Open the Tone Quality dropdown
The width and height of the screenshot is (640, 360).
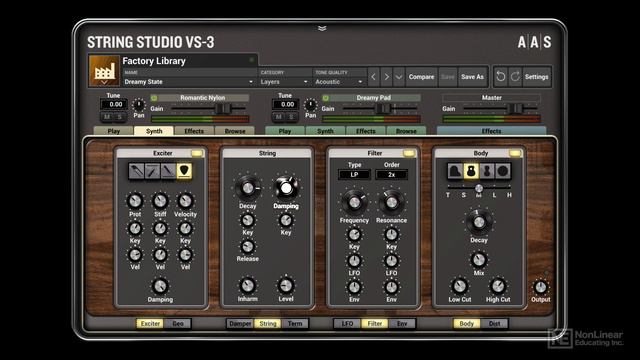(x=339, y=82)
